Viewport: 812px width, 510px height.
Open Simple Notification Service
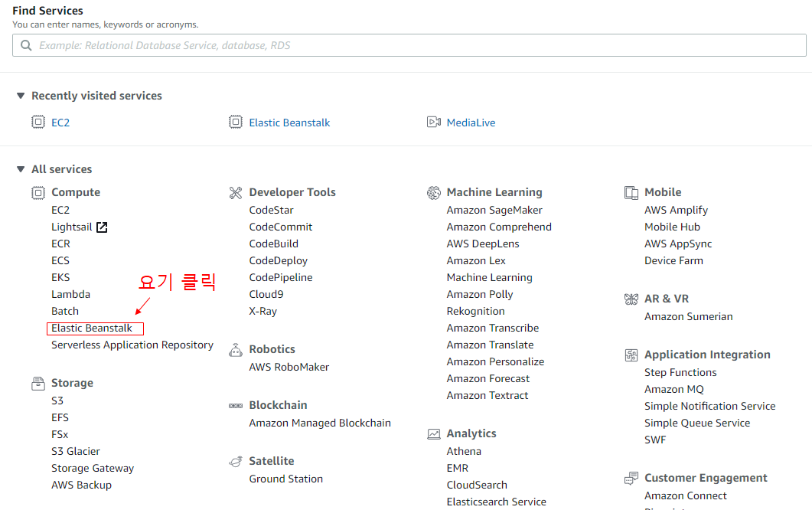point(710,407)
